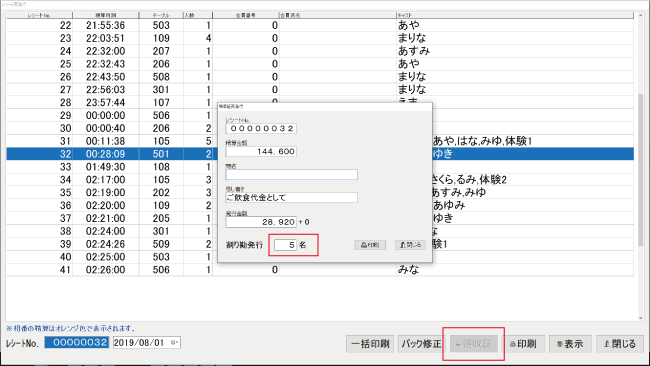Click the dialog's 印刷 print button

[370, 245]
